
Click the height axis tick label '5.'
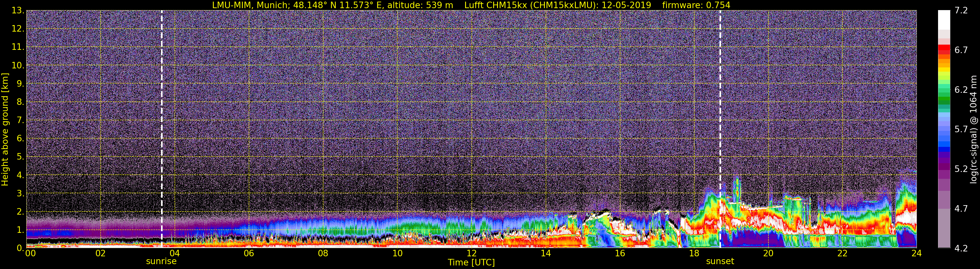coord(20,157)
